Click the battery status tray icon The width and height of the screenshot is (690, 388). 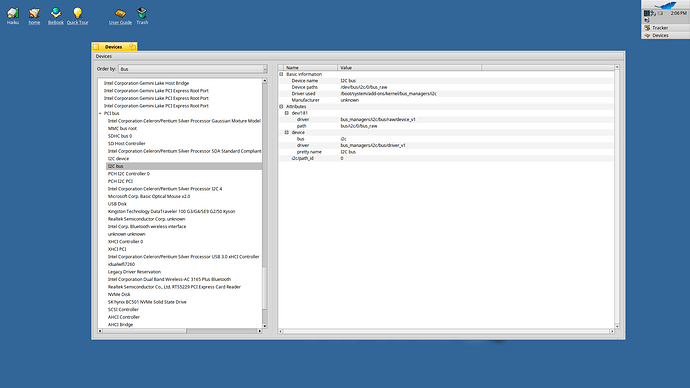(x=661, y=14)
